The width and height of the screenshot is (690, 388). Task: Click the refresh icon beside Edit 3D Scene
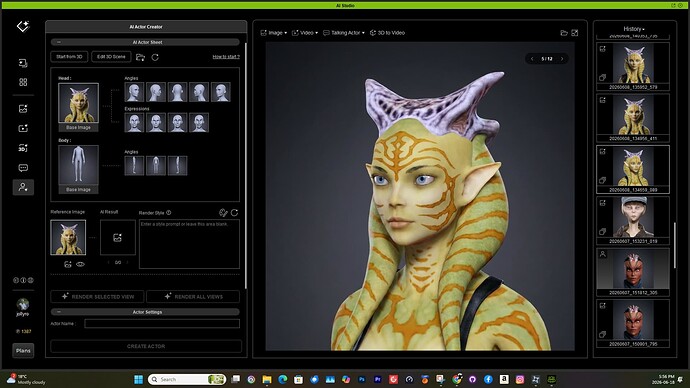coord(155,57)
